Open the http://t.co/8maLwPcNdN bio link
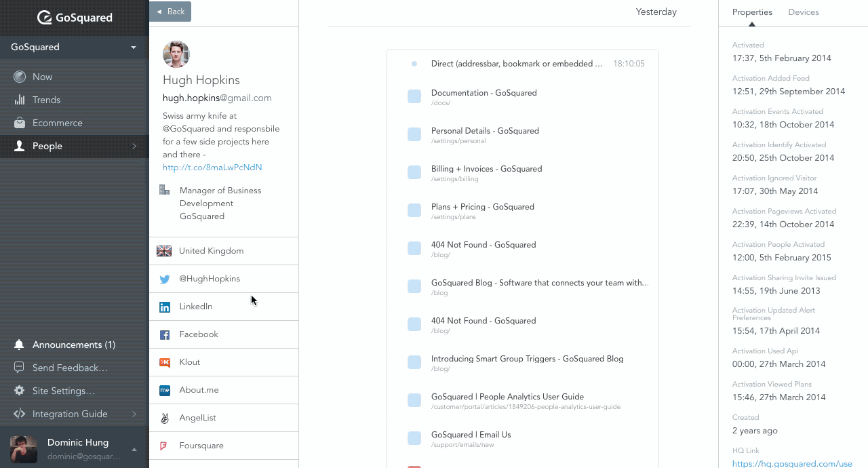Screen dimensions: 868x468 (x=212, y=168)
